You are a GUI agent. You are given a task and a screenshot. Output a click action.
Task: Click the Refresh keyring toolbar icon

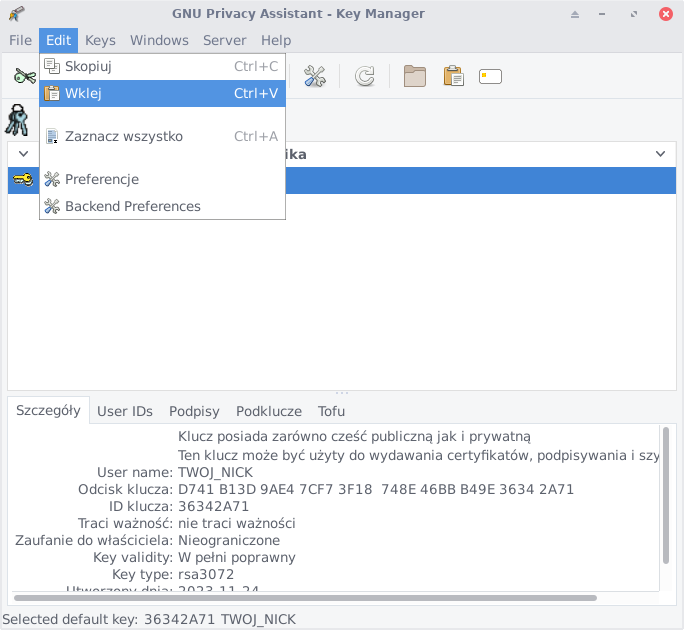tap(365, 77)
